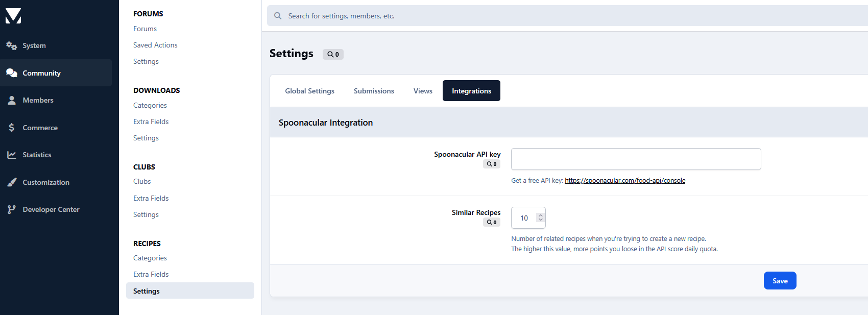Viewport: 868px width, 315px height.
Task: Switch to the Submissions tab
Action: tap(374, 91)
